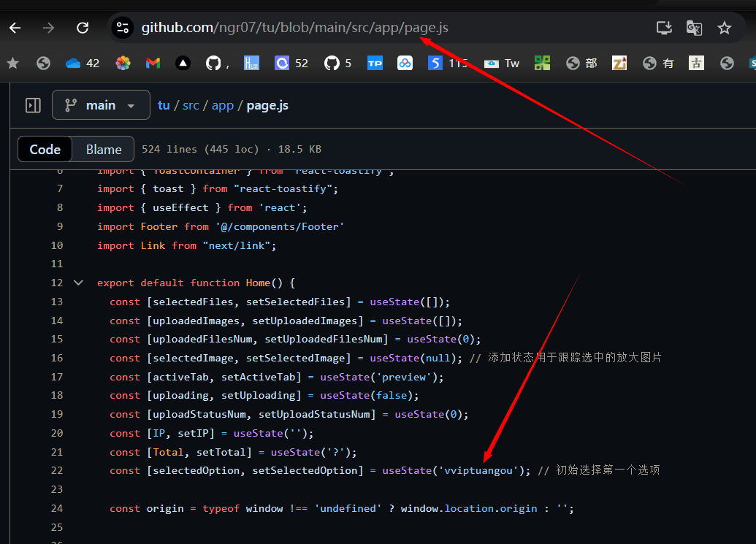Switch to the Blame view tab
The height and width of the screenshot is (544, 756).
pyautogui.click(x=104, y=149)
